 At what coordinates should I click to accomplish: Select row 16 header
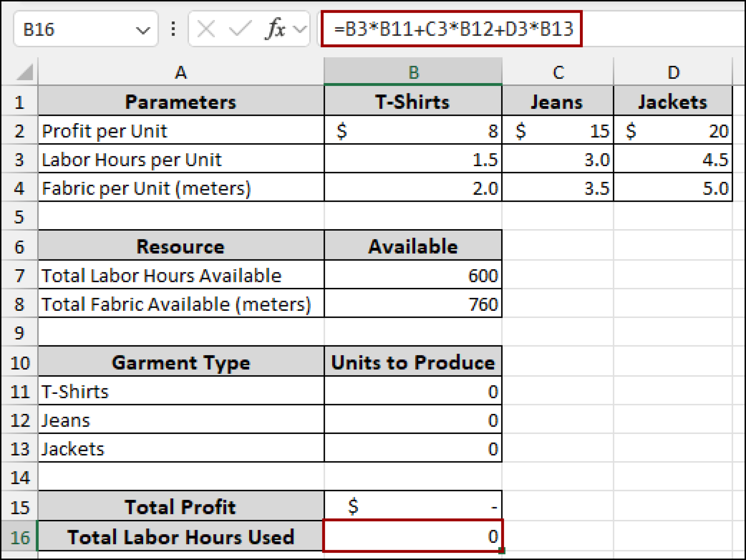tap(21, 536)
